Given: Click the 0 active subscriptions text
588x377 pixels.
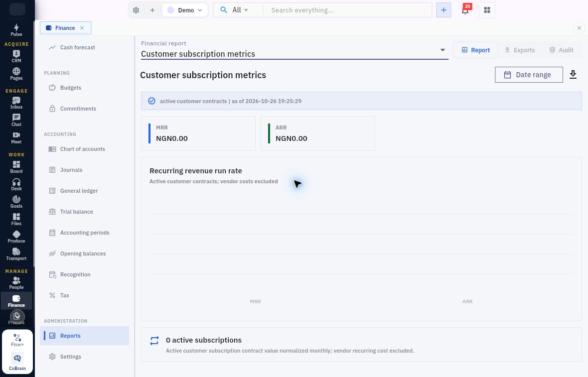Looking at the screenshot, I should (204, 340).
